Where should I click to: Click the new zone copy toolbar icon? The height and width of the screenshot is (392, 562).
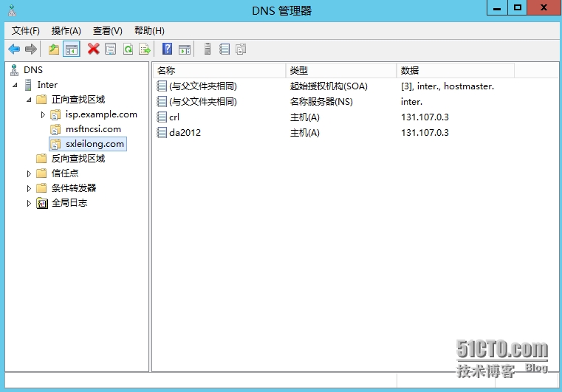(x=241, y=49)
